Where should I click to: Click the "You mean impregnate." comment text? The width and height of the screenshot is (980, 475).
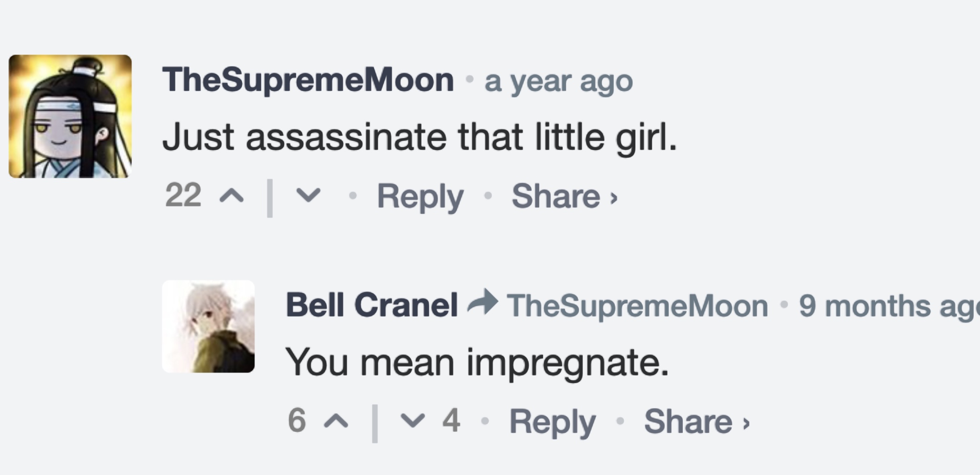point(477,363)
